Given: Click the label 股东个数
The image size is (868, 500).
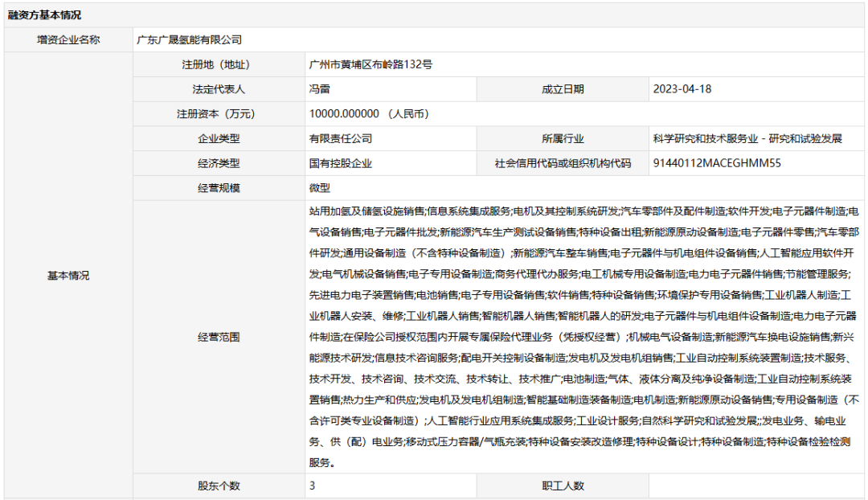Looking at the screenshot, I should point(219,486).
